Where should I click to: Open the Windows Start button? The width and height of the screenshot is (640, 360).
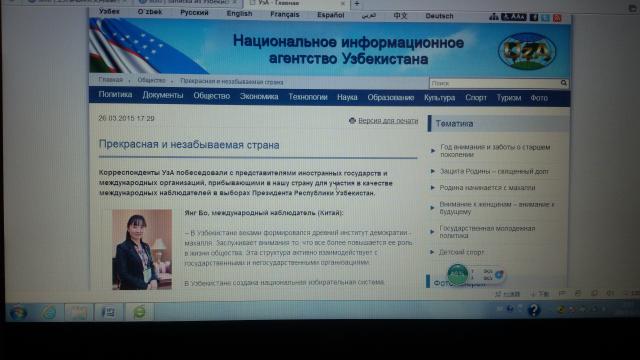coord(18,313)
